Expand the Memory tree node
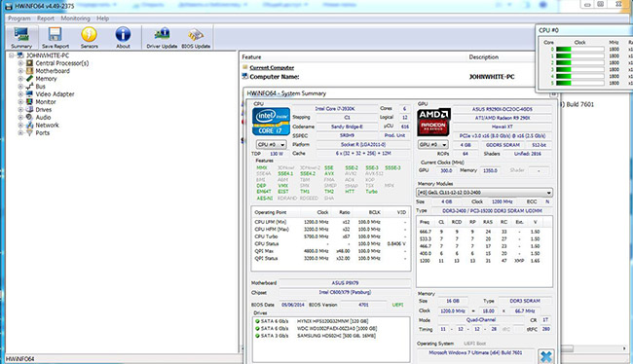This screenshot has height=364, width=633. click(x=20, y=78)
